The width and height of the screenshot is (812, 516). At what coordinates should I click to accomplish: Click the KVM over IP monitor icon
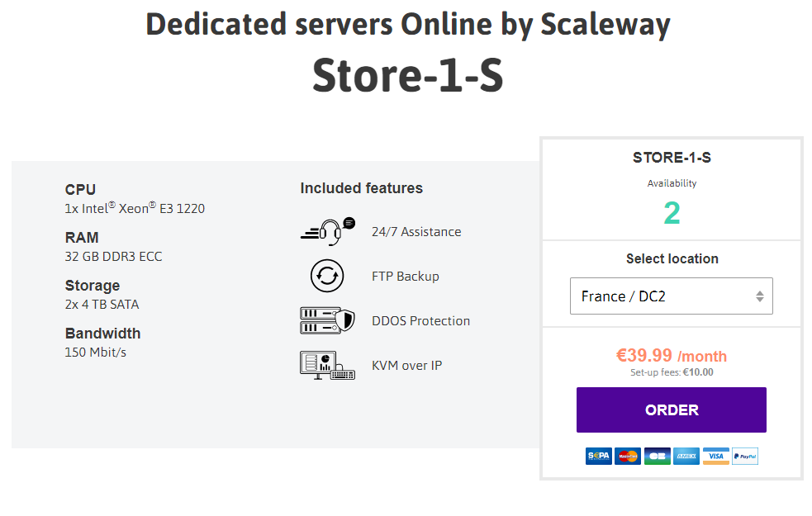click(327, 366)
